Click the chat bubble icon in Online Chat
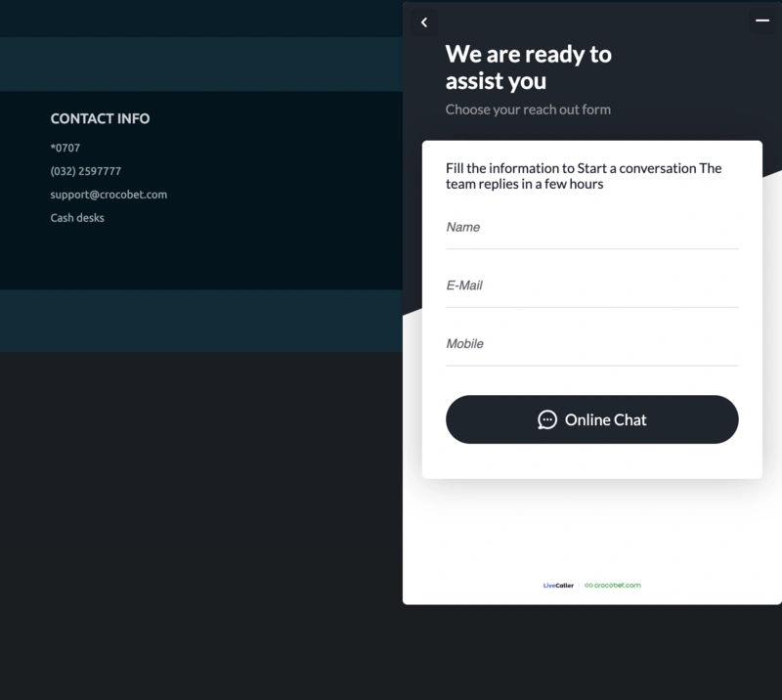This screenshot has height=700, width=782. pos(547,419)
